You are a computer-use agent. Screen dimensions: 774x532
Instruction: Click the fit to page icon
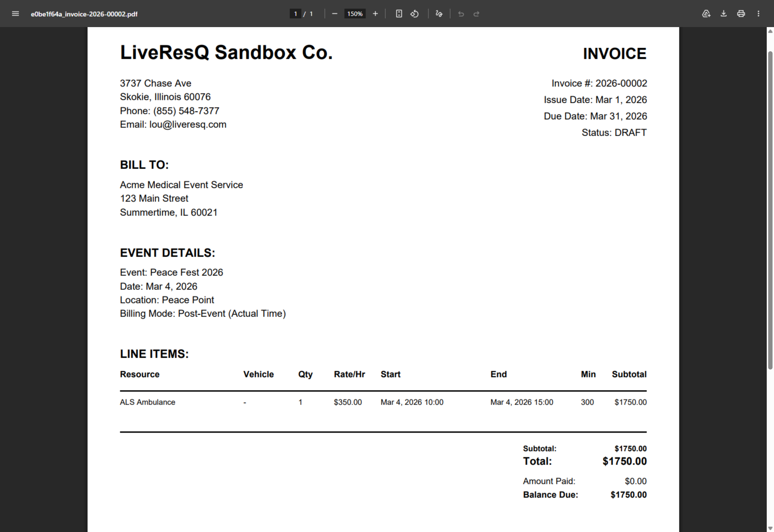[x=399, y=14]
